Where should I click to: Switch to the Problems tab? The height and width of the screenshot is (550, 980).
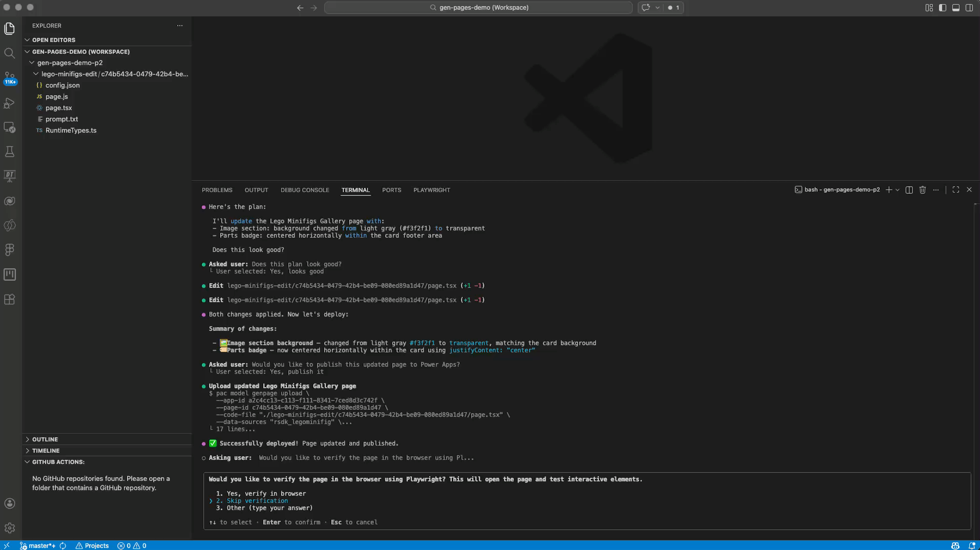217,189
